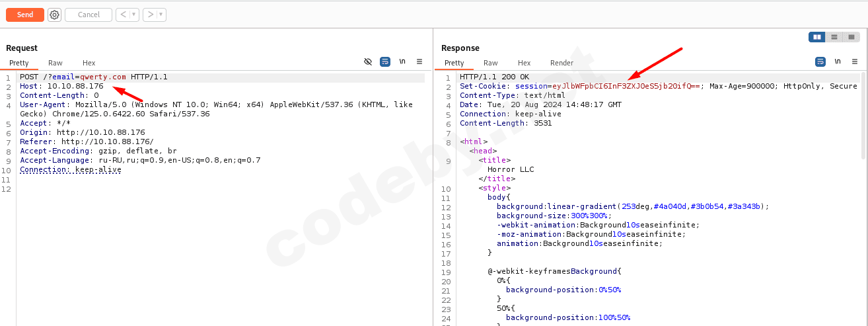Toggle line wrap icon in Response panel
This screenshot has width=868, height=326.
click(x=820, y=61)
